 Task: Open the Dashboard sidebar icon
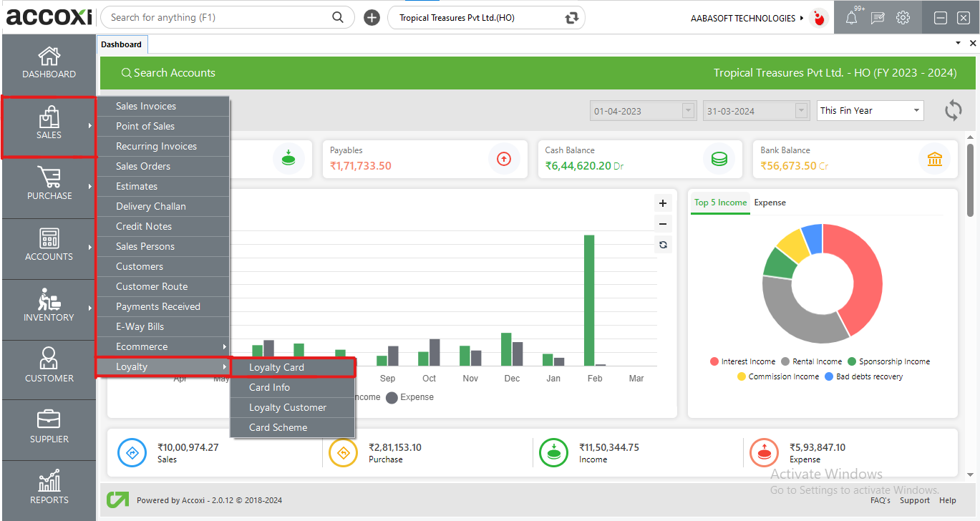point(49,63)
